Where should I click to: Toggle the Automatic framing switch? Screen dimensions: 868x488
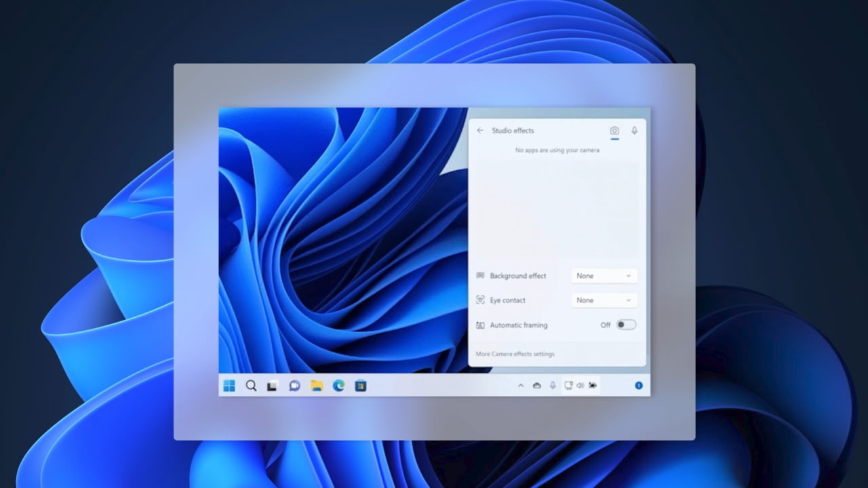pyautogui.click(x=626, y=325)
